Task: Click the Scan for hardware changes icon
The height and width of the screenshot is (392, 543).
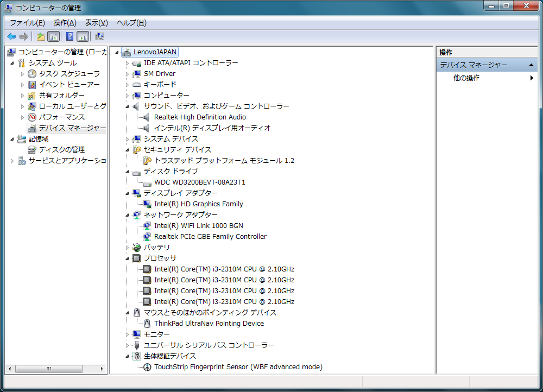Action: tap(99, 36)
